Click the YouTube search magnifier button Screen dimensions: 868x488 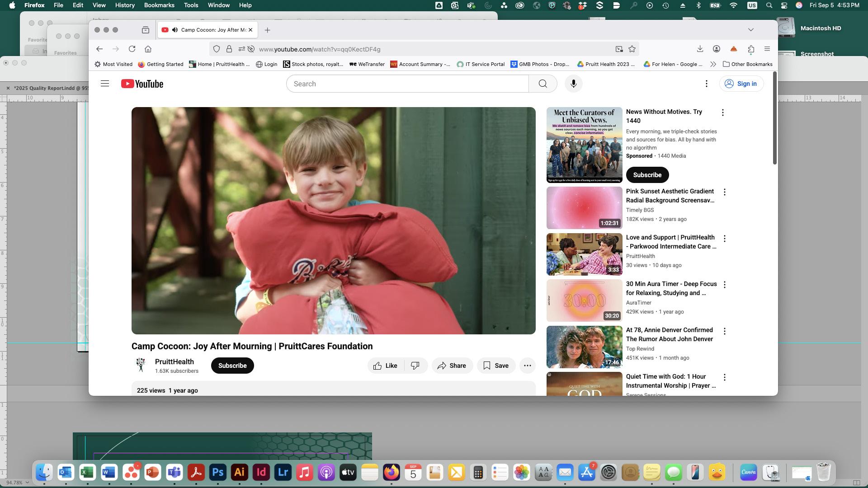click(x=542, y=84)
